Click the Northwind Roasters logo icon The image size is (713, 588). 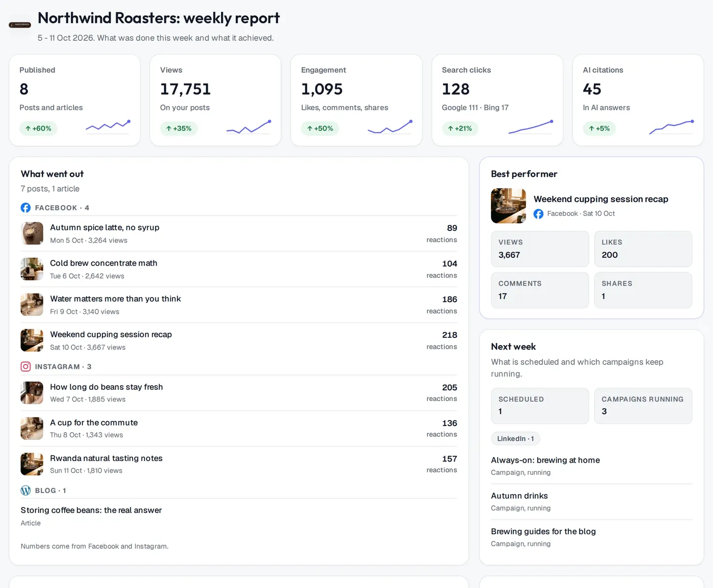point(20,24)
